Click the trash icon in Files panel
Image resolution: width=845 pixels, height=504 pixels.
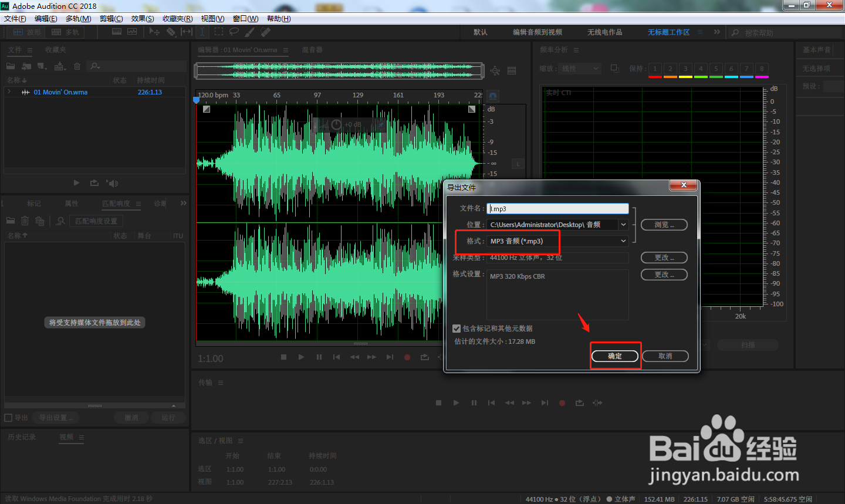pos(77,66)
